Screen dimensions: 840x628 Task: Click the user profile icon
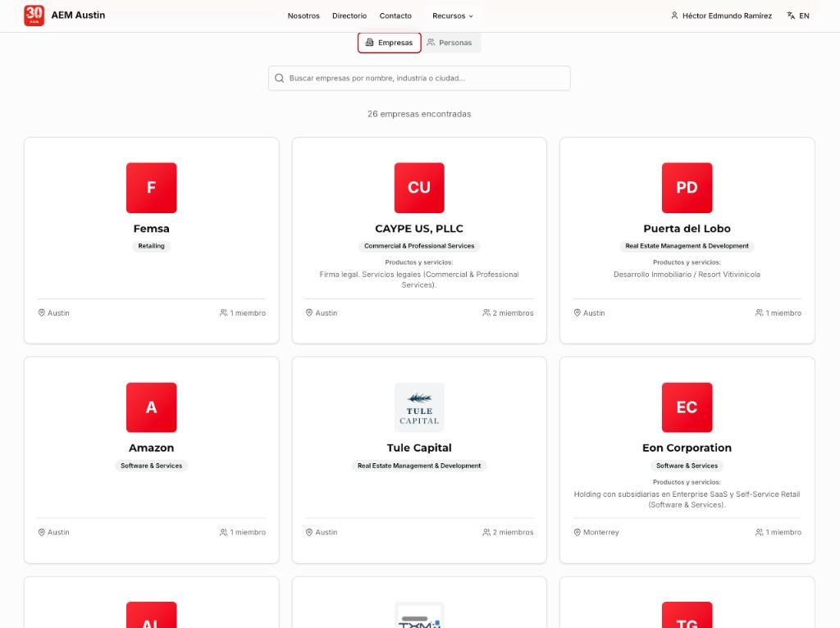tap(674, 16)
